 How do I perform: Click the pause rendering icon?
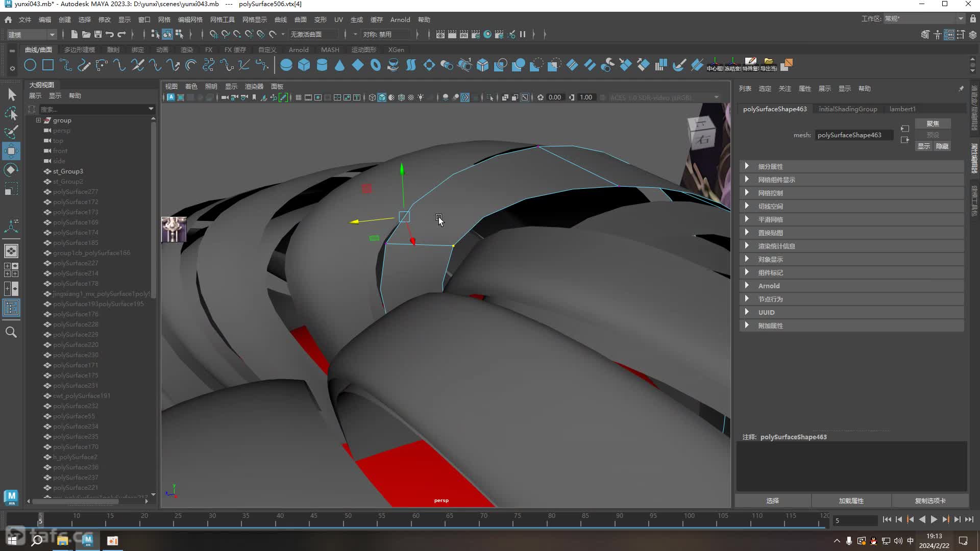523,34
